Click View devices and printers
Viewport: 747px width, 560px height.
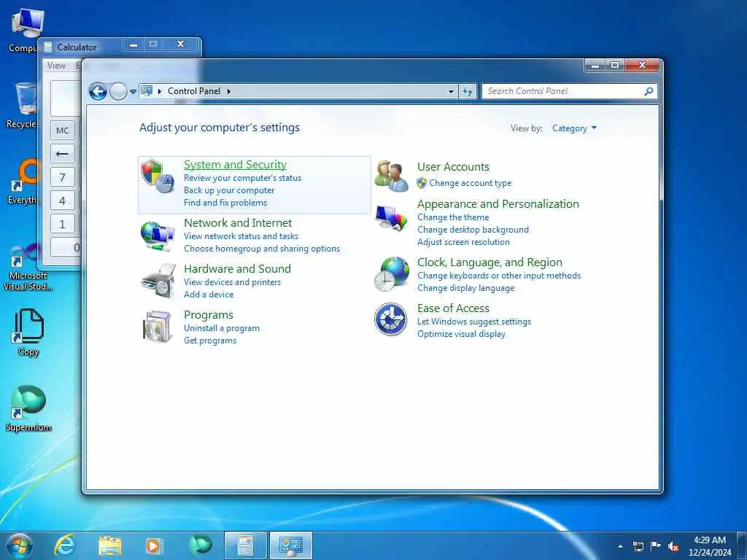pos(233,282)
